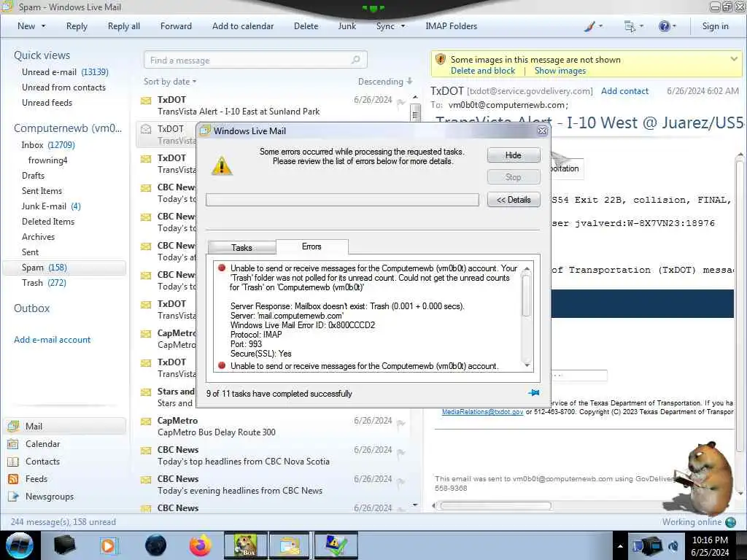Select Unread e-mail quick view
Image resolution: width=747 pixels, height=560 pixels.
[x=65, y=72]
